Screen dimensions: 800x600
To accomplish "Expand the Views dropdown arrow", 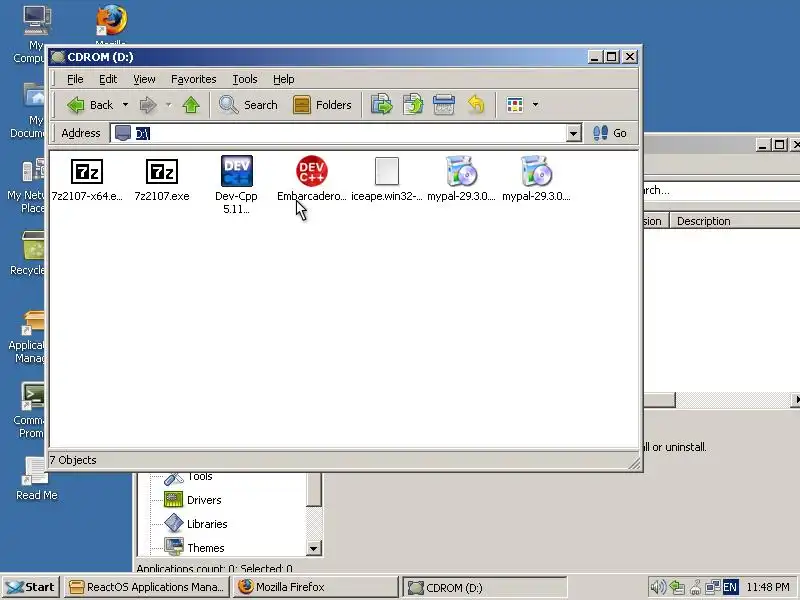I will pos(535,105).
